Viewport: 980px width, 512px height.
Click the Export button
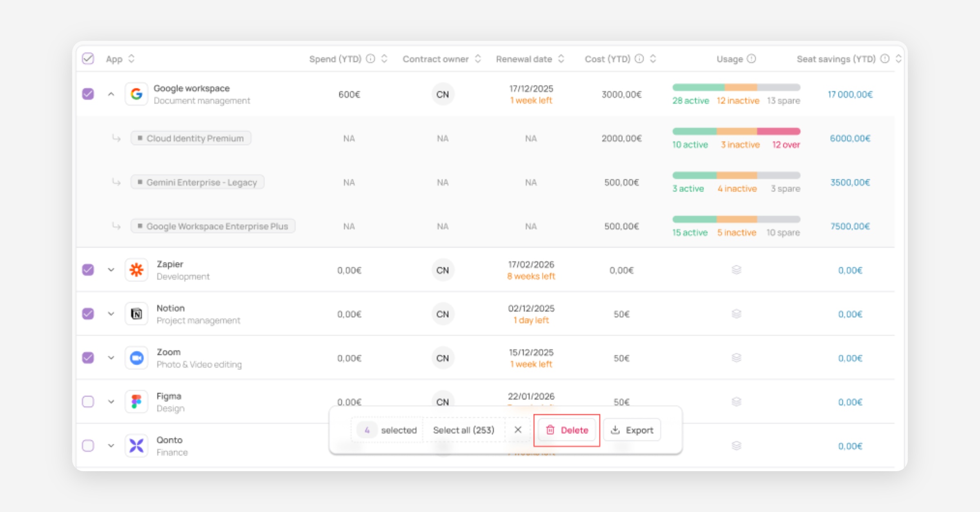coord(632,430)
